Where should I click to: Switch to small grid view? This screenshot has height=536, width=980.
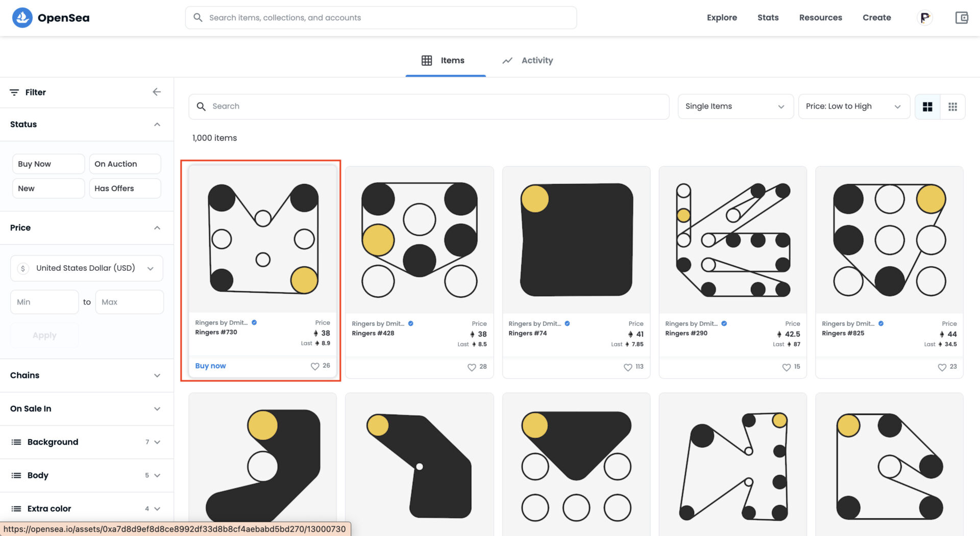pyautogui.click(x=952, y=107)
